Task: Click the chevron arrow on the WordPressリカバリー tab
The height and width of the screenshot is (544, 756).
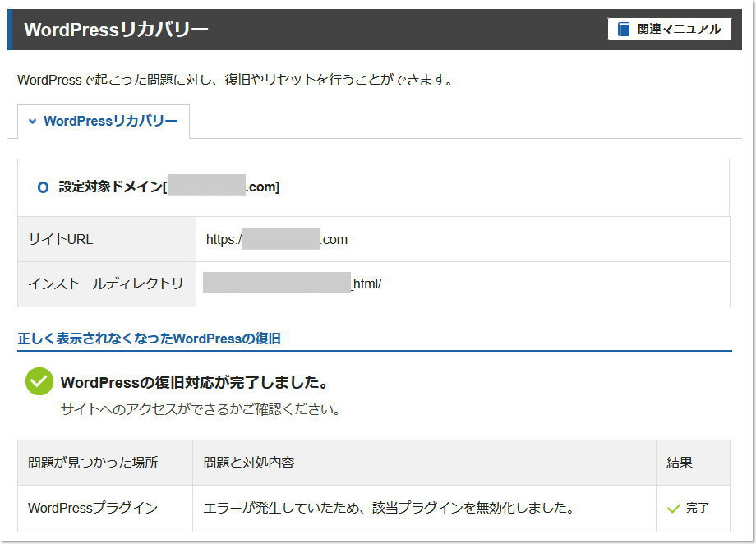Action: [33, 121]
